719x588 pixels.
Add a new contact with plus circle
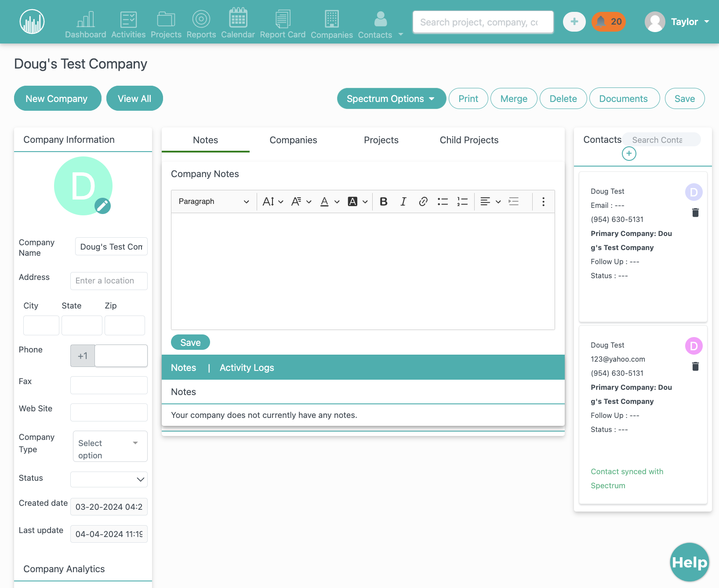click(629, 153)
